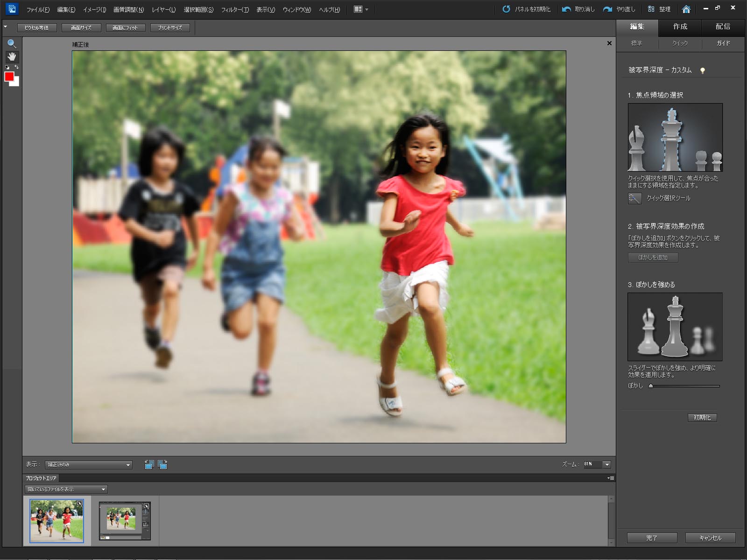747x560 pixels.
Task: Open the プロジェクトエリア panel options menu
Action: coord(611,478)
